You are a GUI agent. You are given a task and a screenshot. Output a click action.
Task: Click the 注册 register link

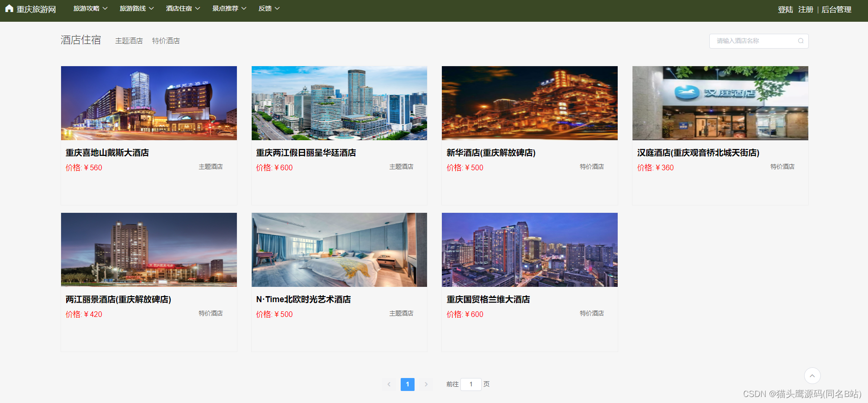click(x=806, y=9)
